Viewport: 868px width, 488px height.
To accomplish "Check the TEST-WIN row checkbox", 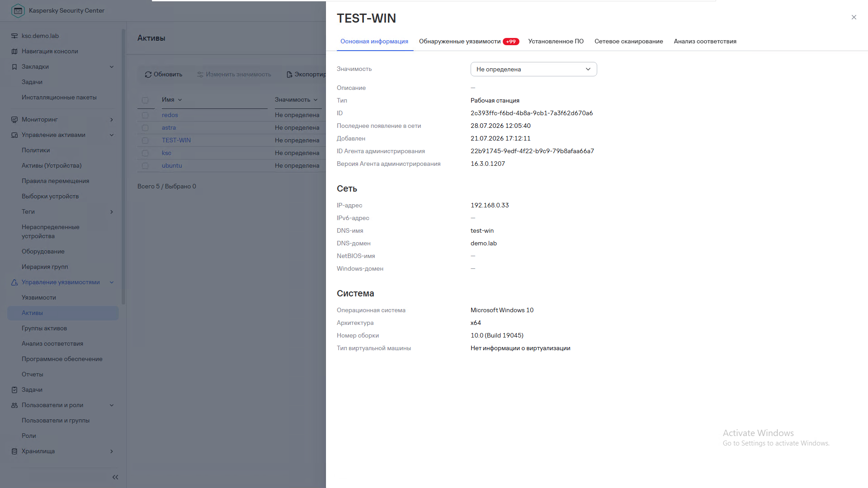I will (x=145, y=141).
